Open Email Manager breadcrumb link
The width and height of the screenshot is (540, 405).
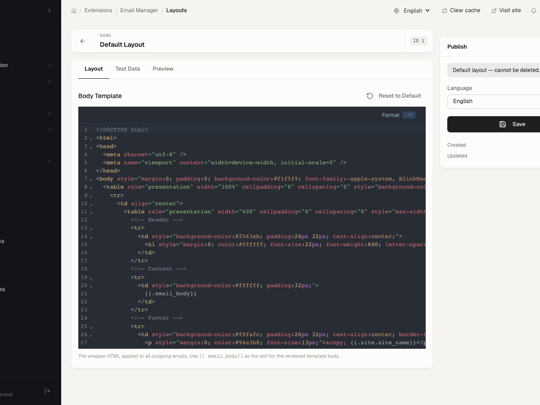[139, 10]
